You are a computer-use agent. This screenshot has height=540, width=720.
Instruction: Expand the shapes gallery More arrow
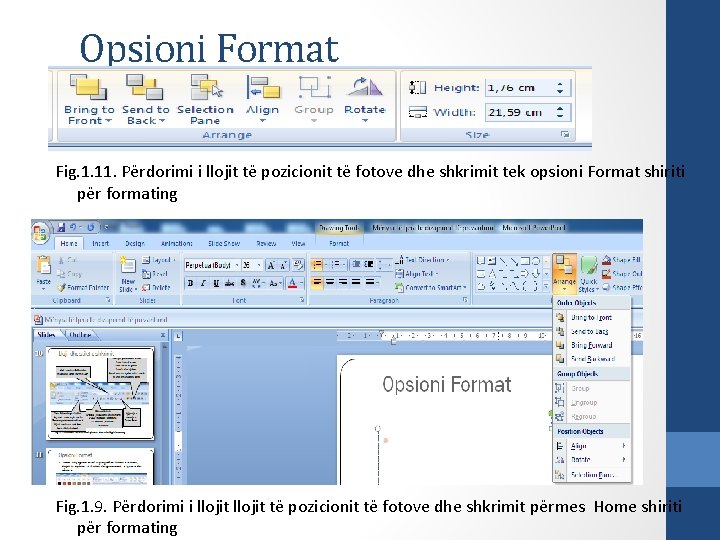click(x=546, y=287)
